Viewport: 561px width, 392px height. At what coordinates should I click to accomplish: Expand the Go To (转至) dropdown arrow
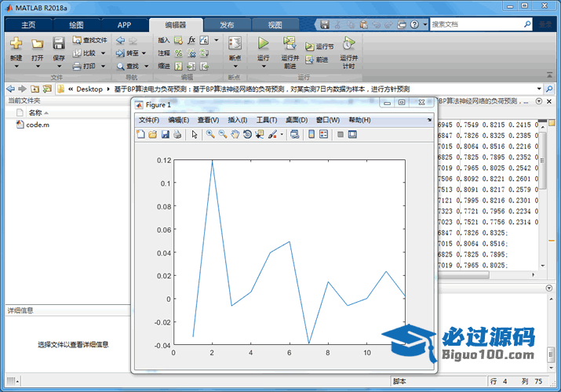pyautogui.click(x=144, y=53)
